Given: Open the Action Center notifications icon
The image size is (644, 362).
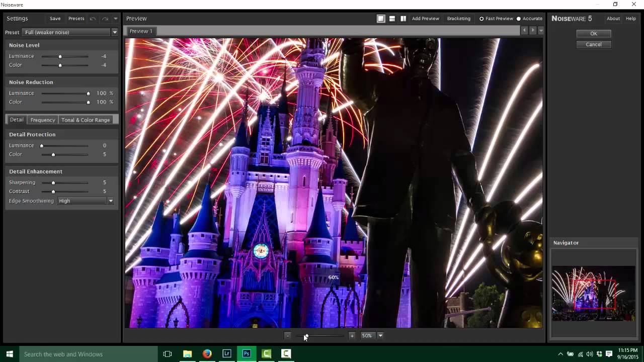Looking at the screenshot, I should pos(609,354).
